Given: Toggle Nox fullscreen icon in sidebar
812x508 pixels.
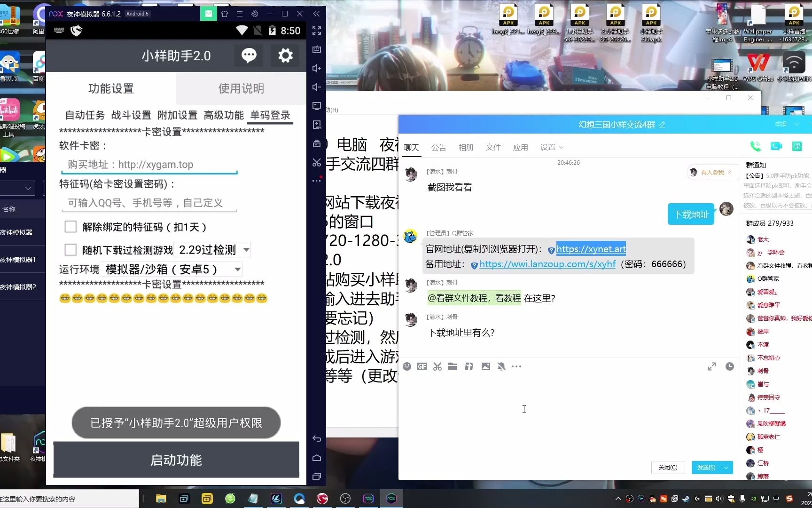Looking at the screenshot, I should pyautogui.click(x=317, y=31).
